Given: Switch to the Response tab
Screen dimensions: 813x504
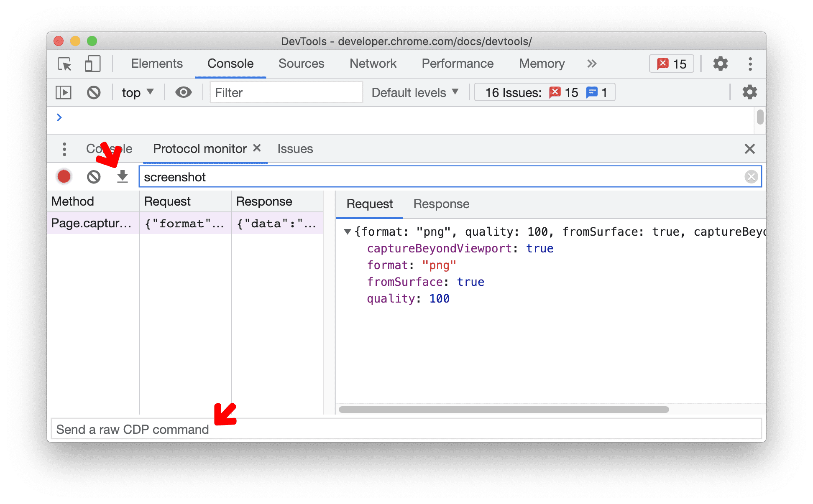Looking at the screenshot, I should (x=440, y=204).
